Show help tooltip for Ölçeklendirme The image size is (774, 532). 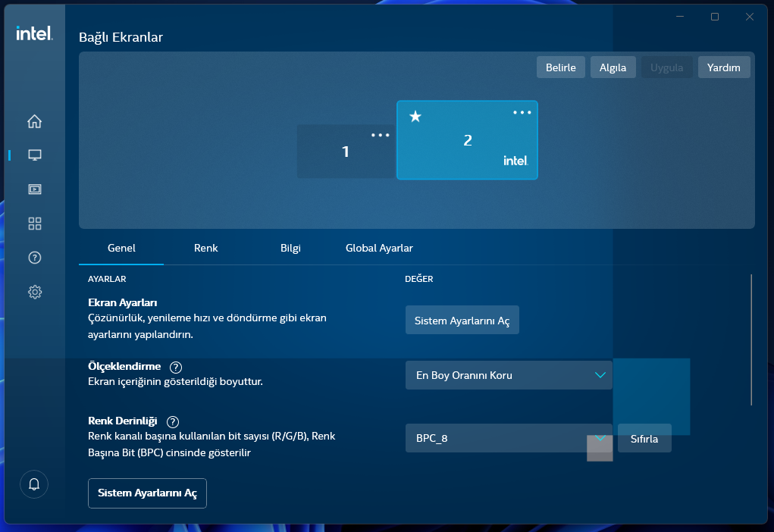[176, 367]
